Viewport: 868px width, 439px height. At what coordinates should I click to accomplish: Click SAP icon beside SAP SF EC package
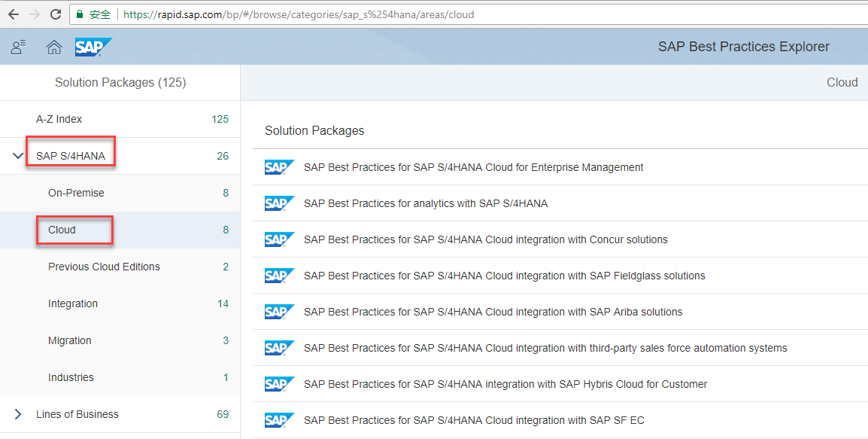pyautogui.click(x=280, y=420)
